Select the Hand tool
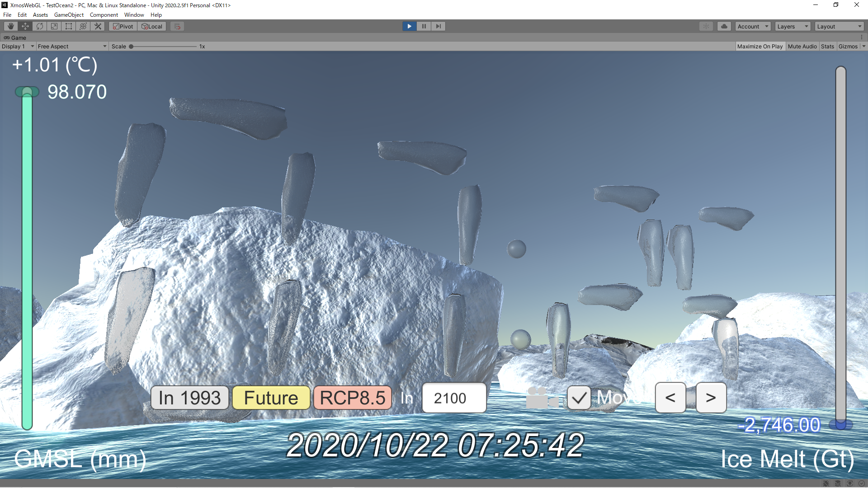This screenshot has width=868, height=488. [x=11, y=26]
